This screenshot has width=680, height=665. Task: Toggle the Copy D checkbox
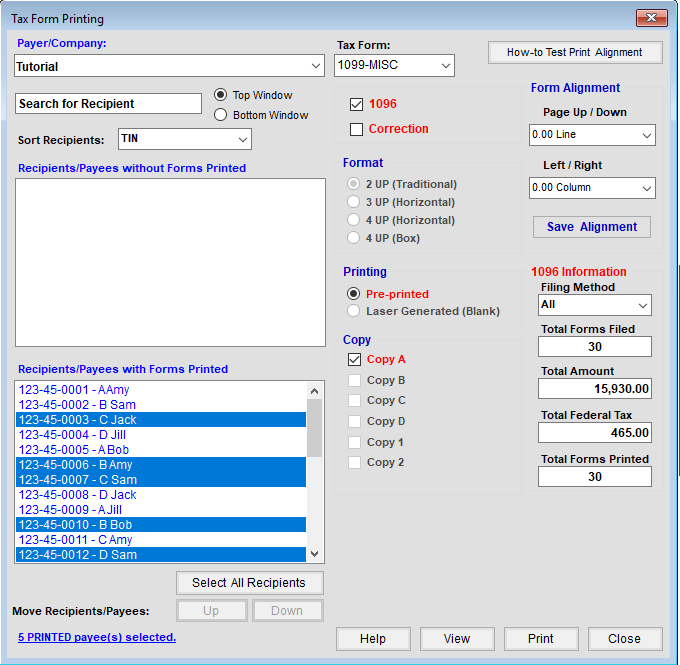[x=354, y=421]
